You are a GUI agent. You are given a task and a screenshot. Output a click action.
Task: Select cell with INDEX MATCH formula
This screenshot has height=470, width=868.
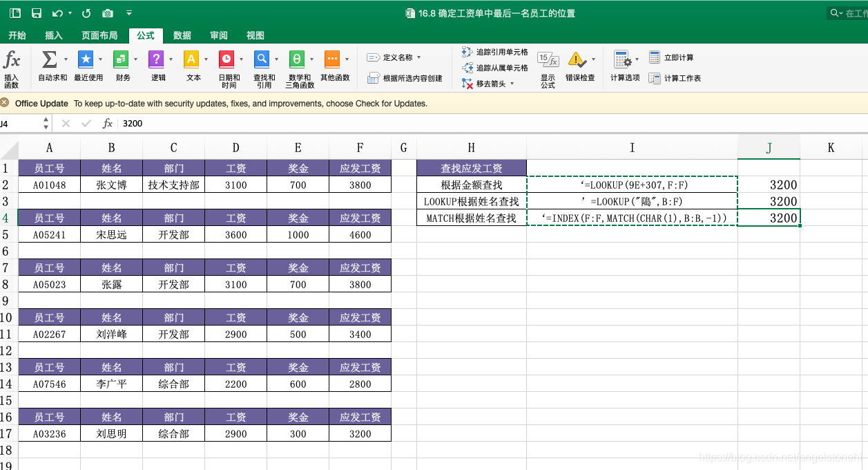pyautogui.click(x=632, y=218)
